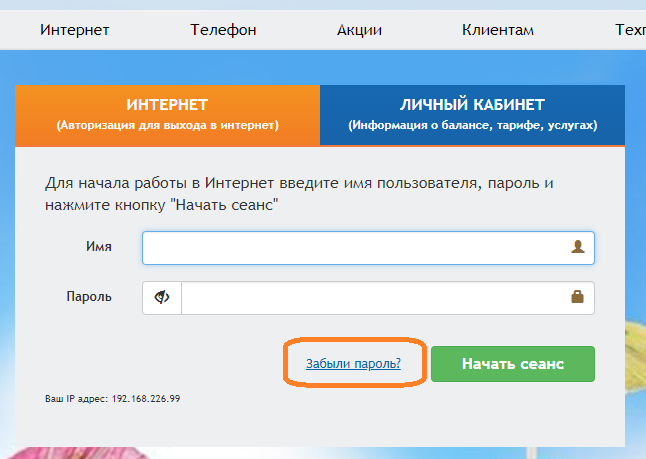This screenshot has width=646, height=459.
Task: Click the instruction text about Начать сеанс
Action: pos(299,194)
